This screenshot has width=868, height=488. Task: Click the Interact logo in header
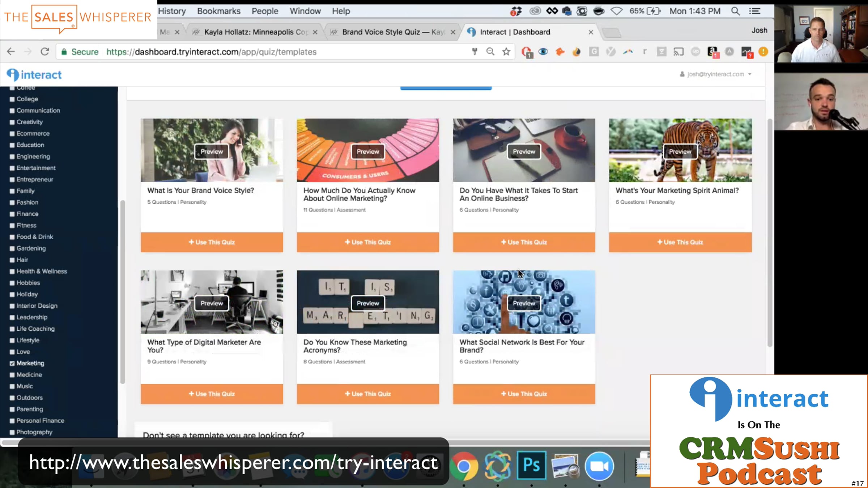click(34, 75)
